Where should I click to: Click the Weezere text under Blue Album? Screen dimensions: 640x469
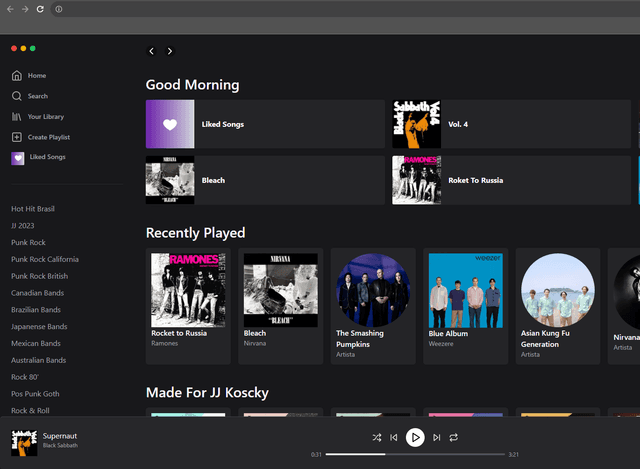click(441, 344)
